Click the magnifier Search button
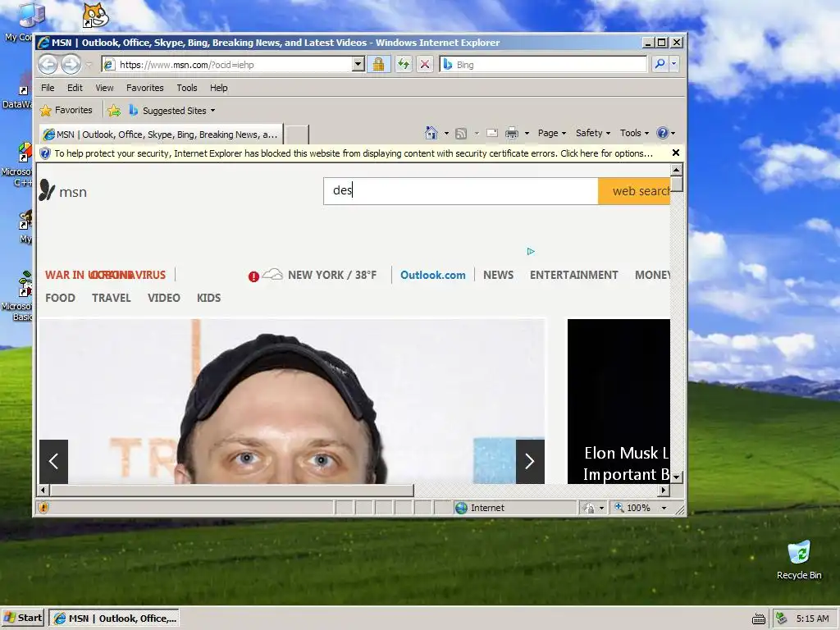 click(x=660, y=64)
